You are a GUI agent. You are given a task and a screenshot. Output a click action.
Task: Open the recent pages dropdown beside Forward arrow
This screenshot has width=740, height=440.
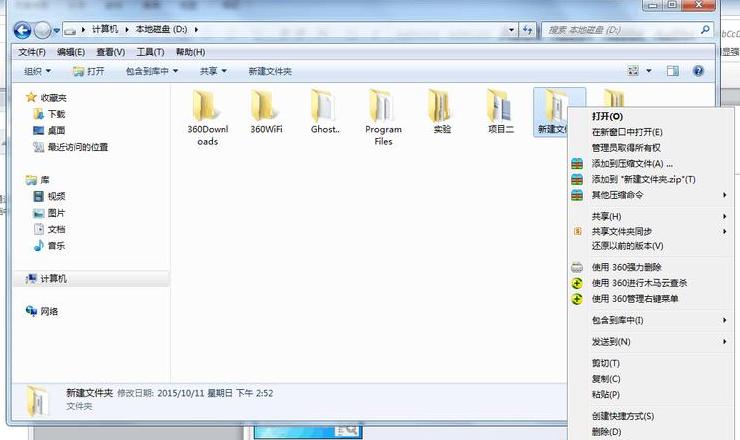click(56, 31)
